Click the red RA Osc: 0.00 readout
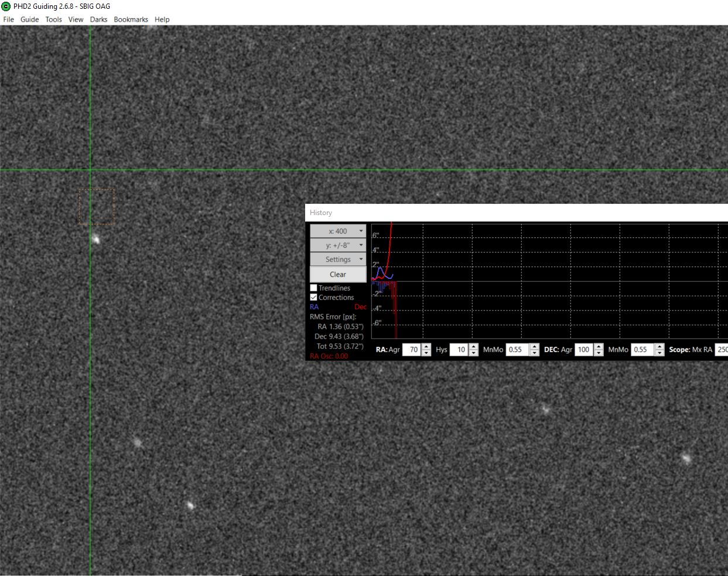Image resolution: width=728 pixels, height=576 pixels. pyautogui.click(x=329, y=356)
